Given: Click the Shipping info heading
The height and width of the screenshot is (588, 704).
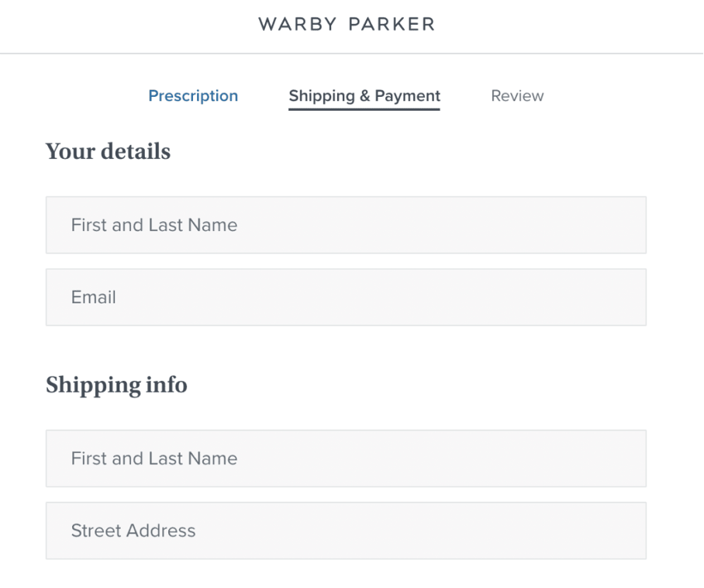Looking at the screenshot, I should click(x=117, y=386).
